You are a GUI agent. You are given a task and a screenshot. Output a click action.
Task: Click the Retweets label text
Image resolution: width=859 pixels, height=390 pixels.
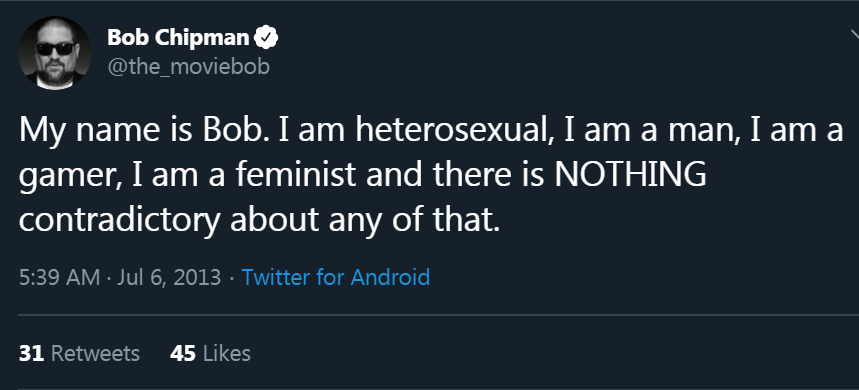click(95, 353)
